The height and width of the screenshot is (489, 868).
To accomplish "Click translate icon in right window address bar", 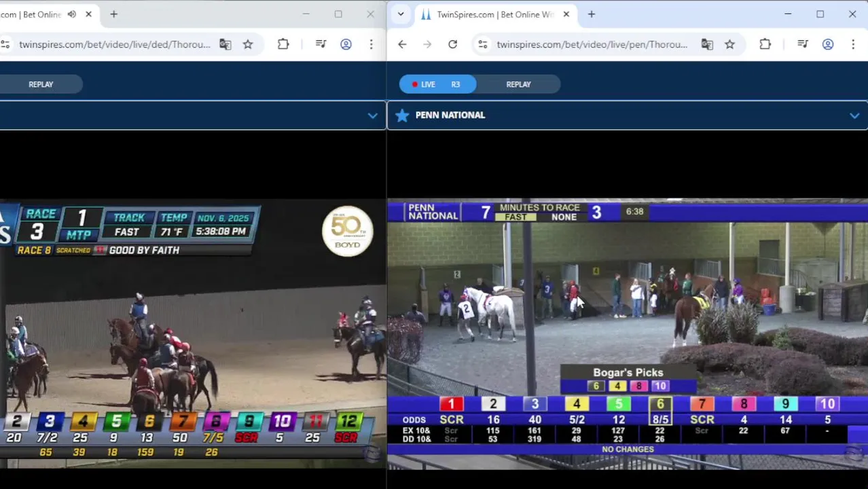I will tap(707, 44).
